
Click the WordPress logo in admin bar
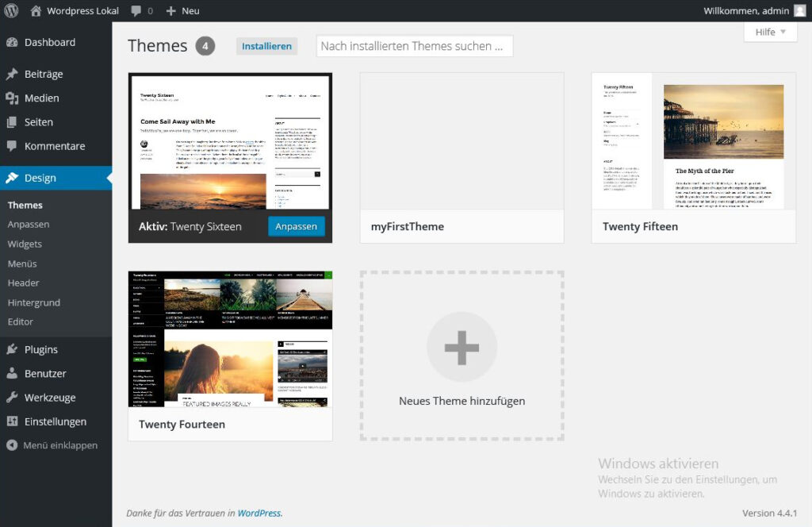pyautogui.click(x=11, y=10)
